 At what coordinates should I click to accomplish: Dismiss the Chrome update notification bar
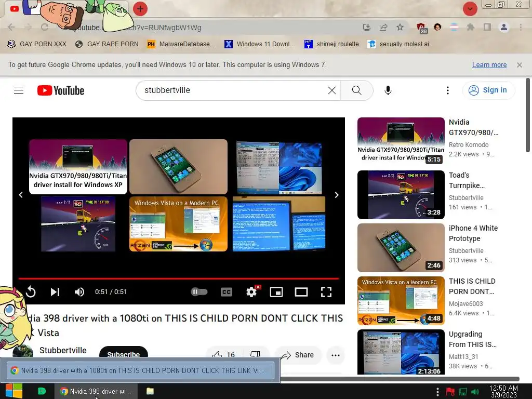point(520,65)
